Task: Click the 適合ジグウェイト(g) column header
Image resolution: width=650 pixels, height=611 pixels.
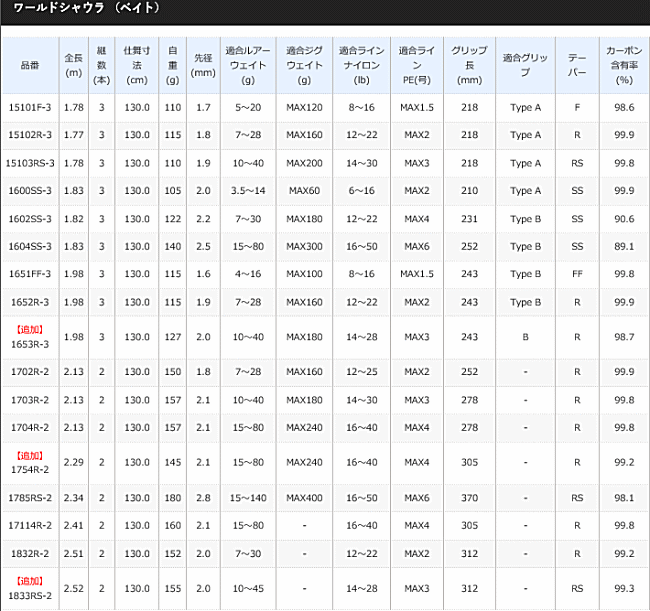Action: pyautogui.click(x=304, y=65)
